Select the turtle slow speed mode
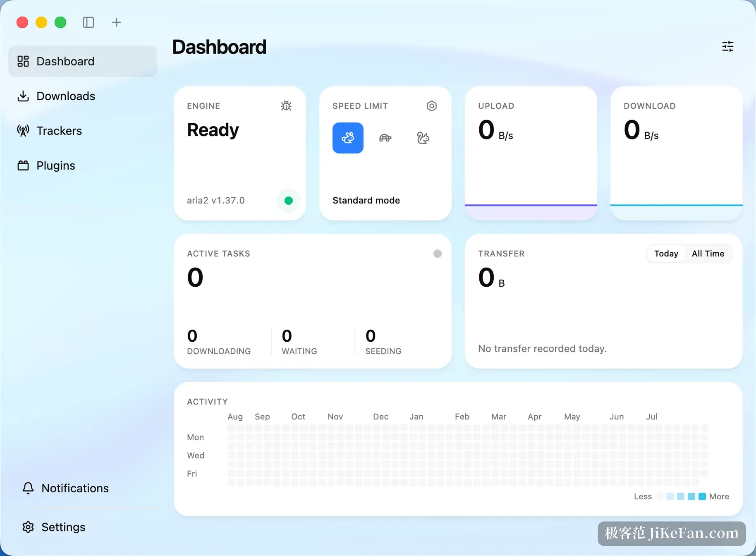 point(385,138)
